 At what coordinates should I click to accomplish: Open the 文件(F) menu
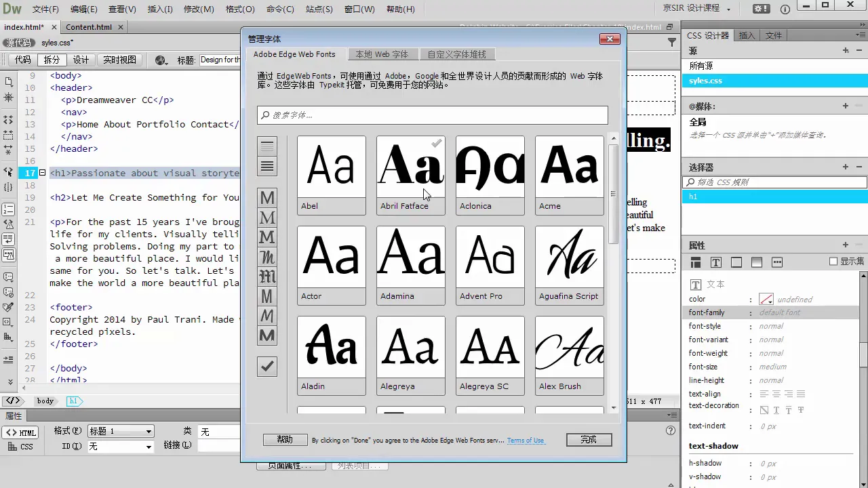45,9
